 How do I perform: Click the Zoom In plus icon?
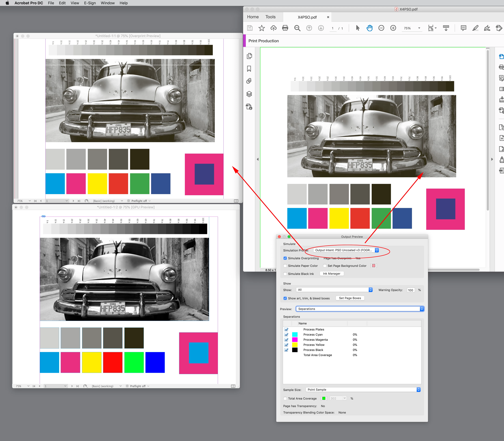click(x=393, y=28)
